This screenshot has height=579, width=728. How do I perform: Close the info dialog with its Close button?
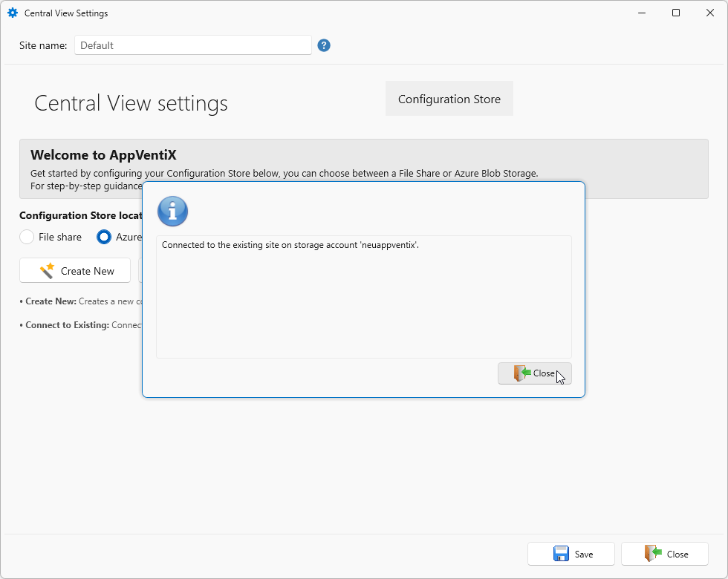[x=534, y=373]
